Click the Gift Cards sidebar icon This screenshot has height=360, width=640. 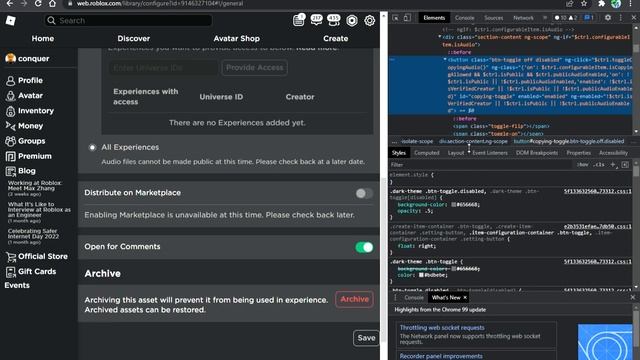pyautogui.click(x=10, y=272)
